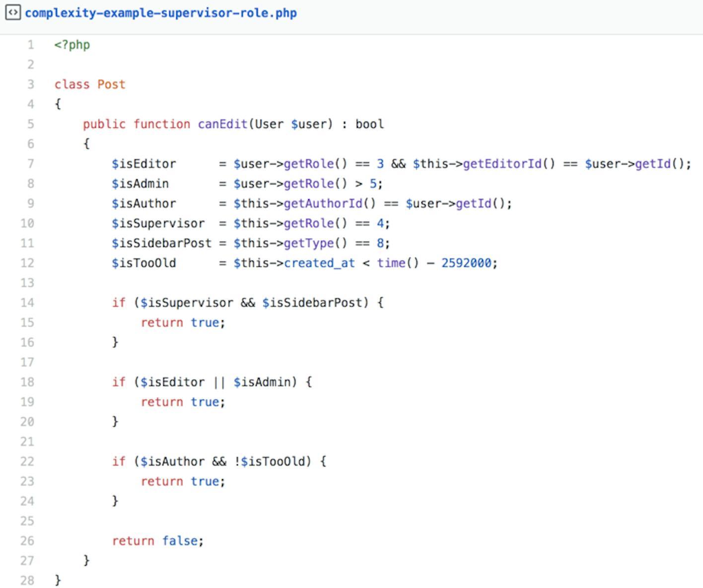Click $isTooOld variable on line 12
The height and width of the screenshot is (588, 703).
[143, 263]
